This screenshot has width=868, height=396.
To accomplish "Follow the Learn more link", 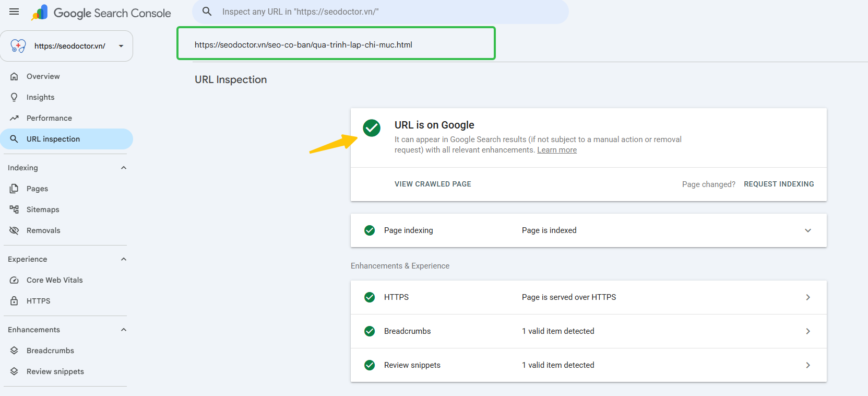I will 557,150.
